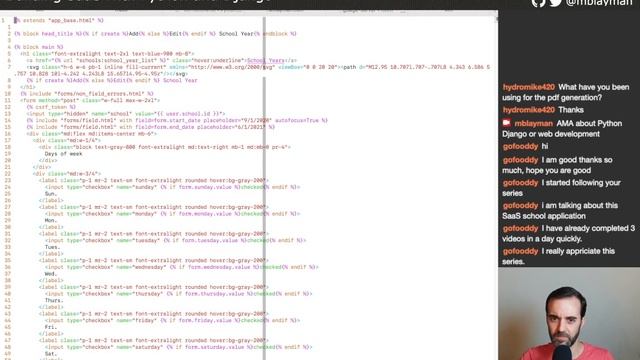
Task: Click the "Thurs." label text in code
Action: [x=54, y=300]
